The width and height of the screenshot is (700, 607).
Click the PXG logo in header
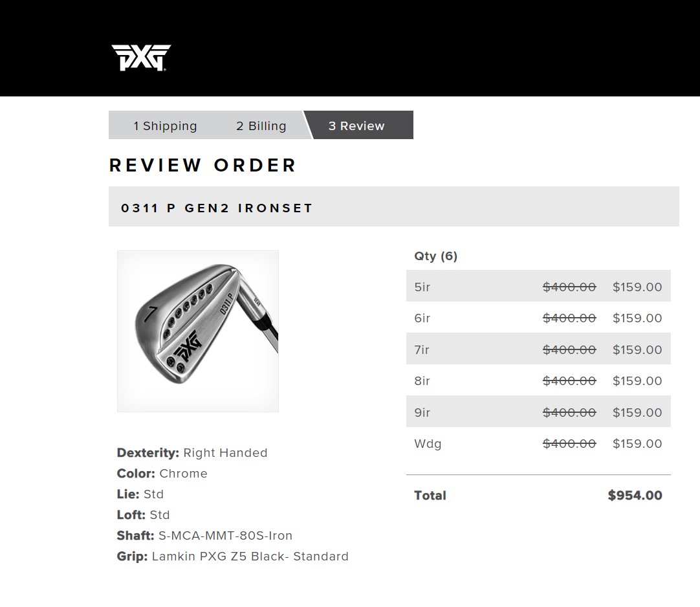(141, 58)
